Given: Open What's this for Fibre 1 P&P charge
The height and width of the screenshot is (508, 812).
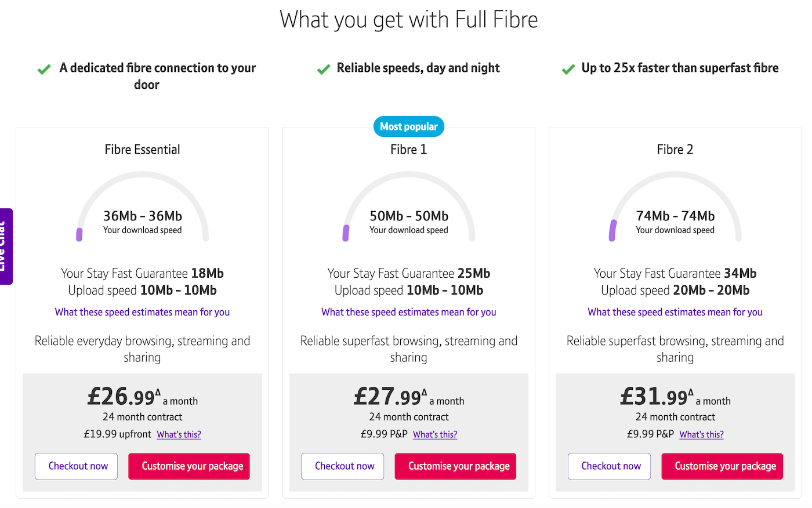Looking at the screenshot, I should (x=435, y=434).
